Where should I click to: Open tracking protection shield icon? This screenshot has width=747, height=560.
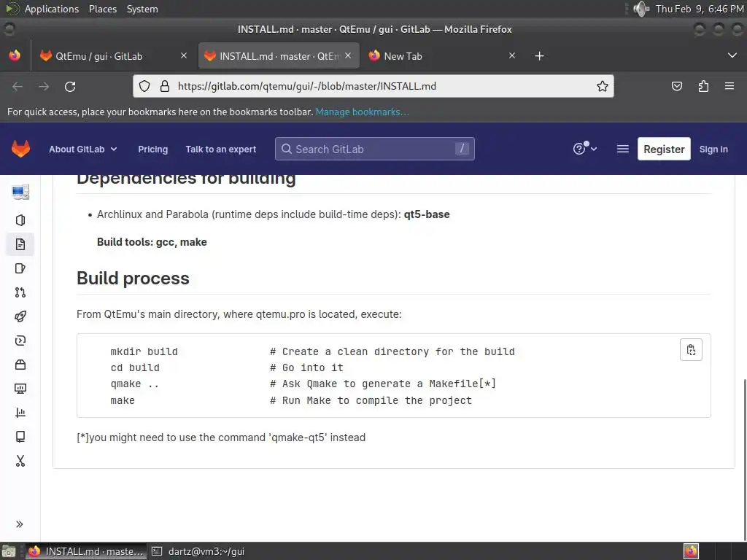click(144, 86)
